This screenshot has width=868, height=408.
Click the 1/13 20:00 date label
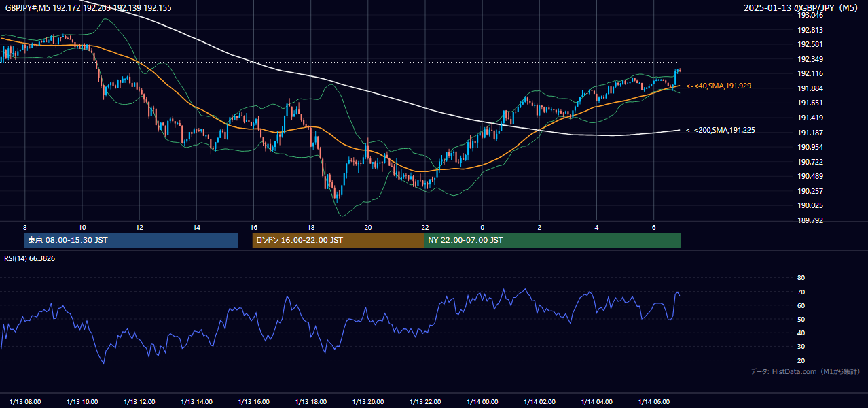tap(368, 401)
